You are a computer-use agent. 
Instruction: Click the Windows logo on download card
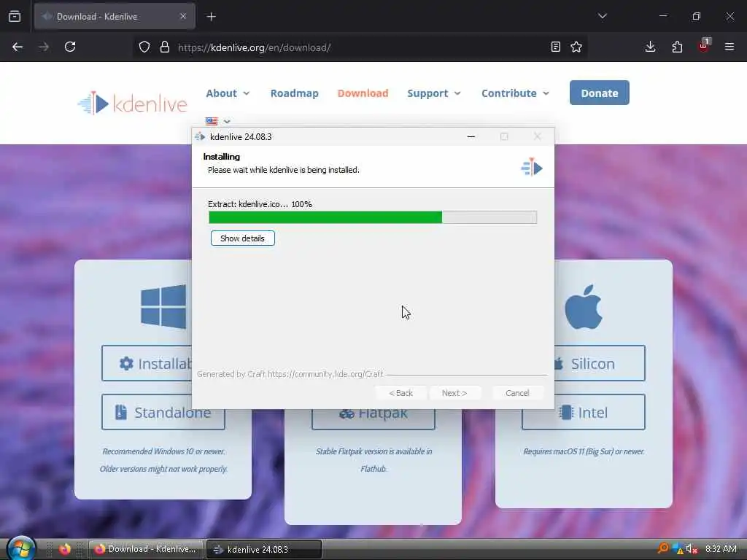163,307
